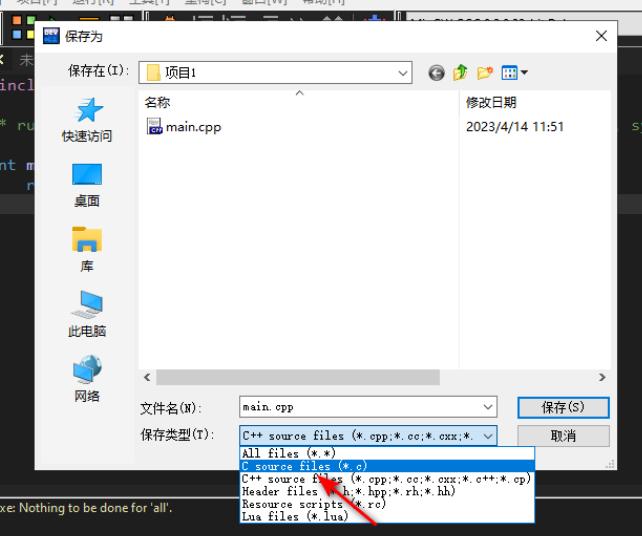Expand the 文件名 dropdown arrow

pos(488,407)
